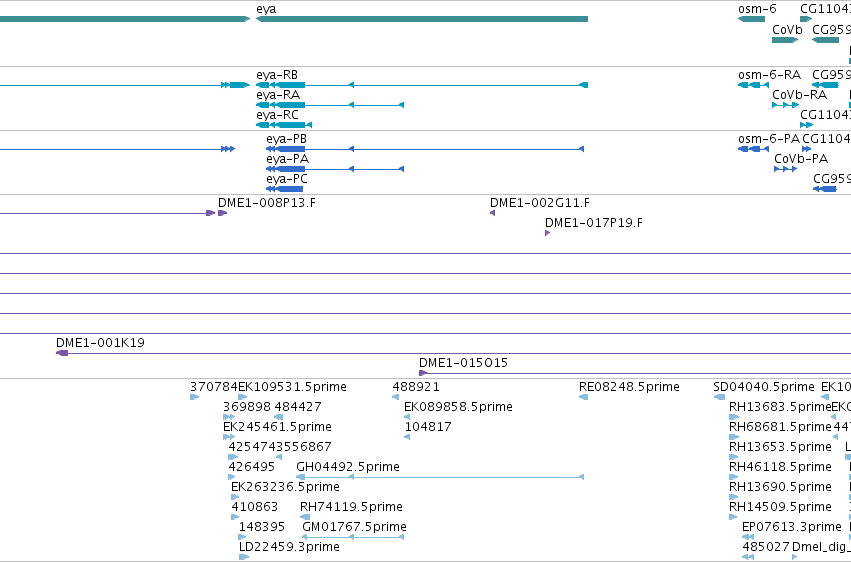Click the SD04040.5prime EST label
The height and width of the screenshot is (562, 851).
click(764, 387)
